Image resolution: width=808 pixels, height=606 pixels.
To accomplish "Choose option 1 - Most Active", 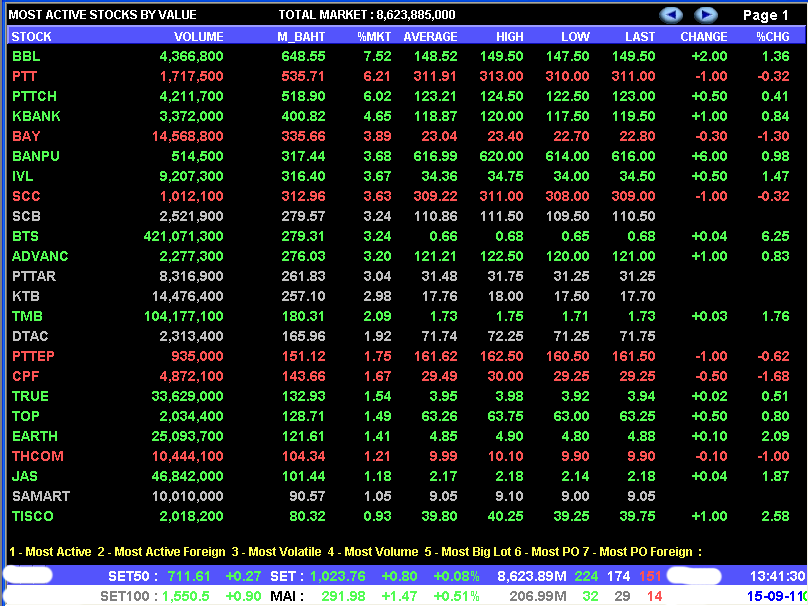I will [x=50, y=552].
